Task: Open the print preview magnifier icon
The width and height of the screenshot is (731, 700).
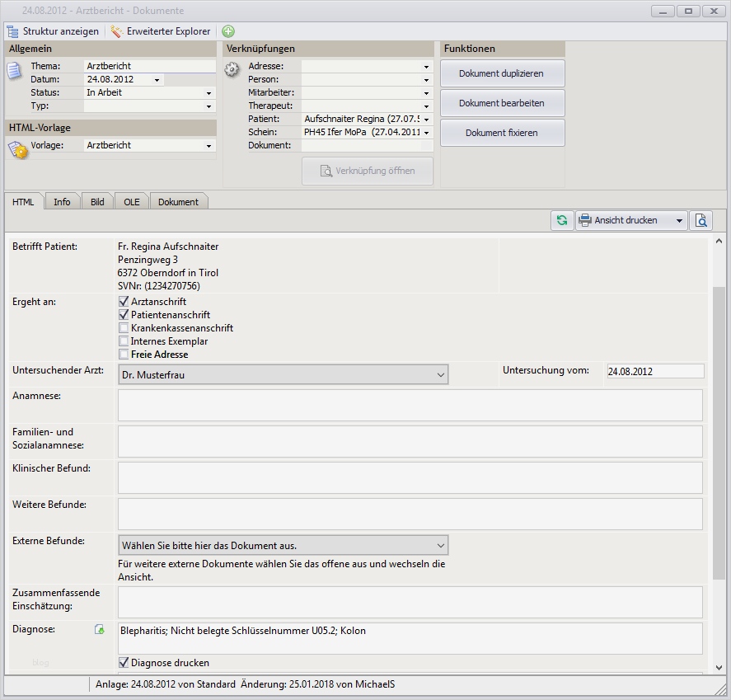Action: [x=701, y=220]
